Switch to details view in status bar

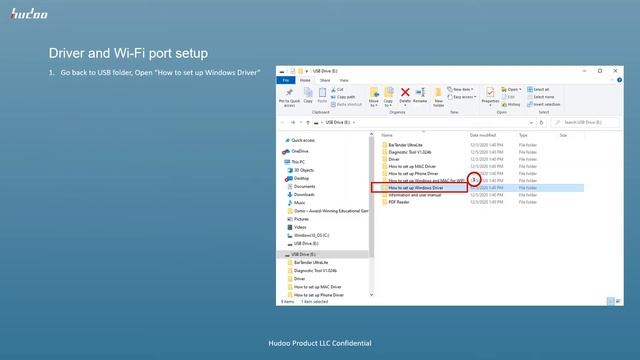(x=611, y=301)
